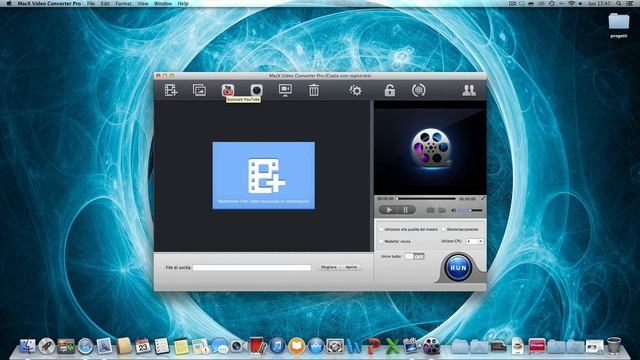Open Finder from the Dock
The width and height of the screenshot is (640, 360).
pos(27,347)
